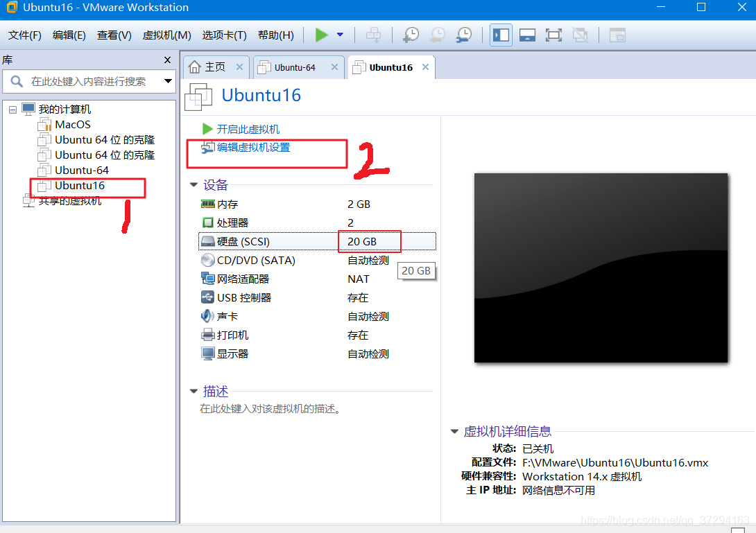The width and height of the screenshot is (756, 533).
Task: Click the NAT network adapter value
Action: point(358,279)
